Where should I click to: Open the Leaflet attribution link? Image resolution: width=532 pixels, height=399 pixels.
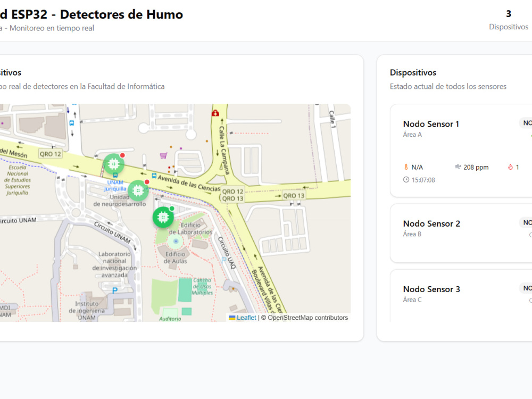click(x=246, y=318)
